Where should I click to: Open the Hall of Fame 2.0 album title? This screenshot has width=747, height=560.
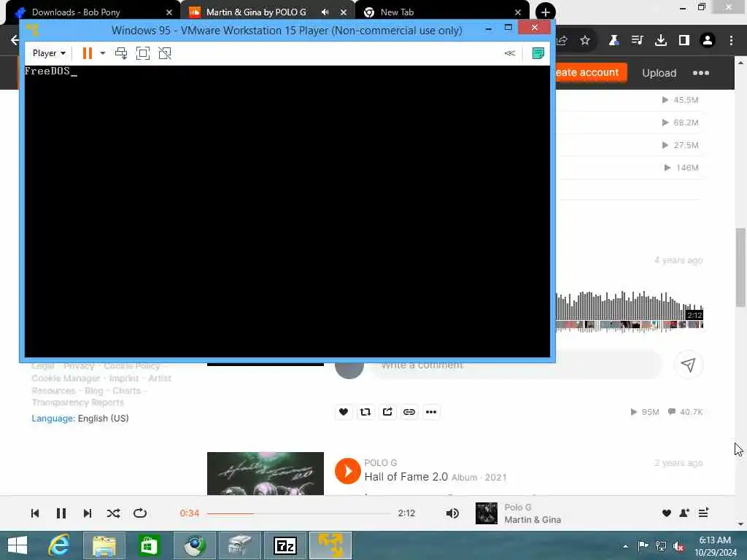click(406, 477)
